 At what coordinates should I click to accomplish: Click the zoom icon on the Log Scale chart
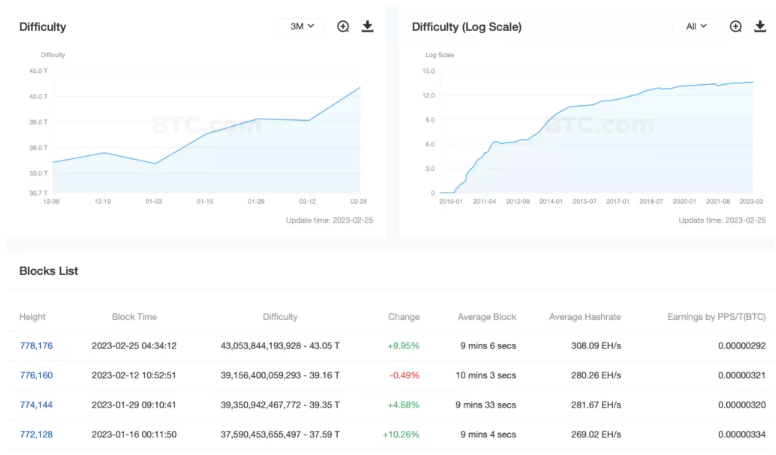click(x=736, y=27)
